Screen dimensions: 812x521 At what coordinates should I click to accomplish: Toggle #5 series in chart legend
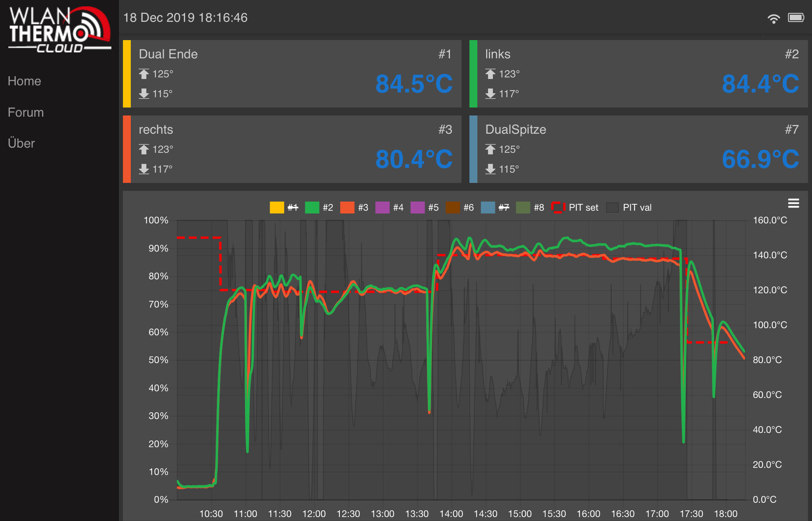425,208
